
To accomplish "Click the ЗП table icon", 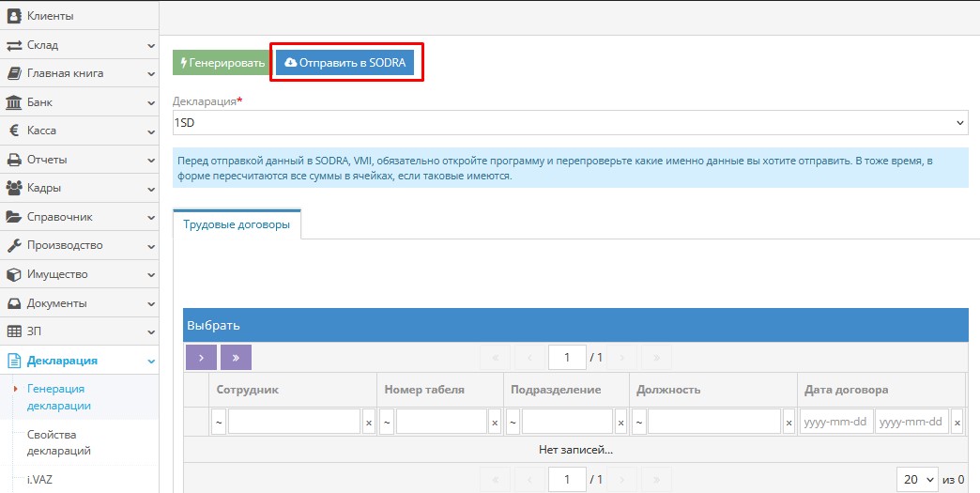I will coord(14,331).
